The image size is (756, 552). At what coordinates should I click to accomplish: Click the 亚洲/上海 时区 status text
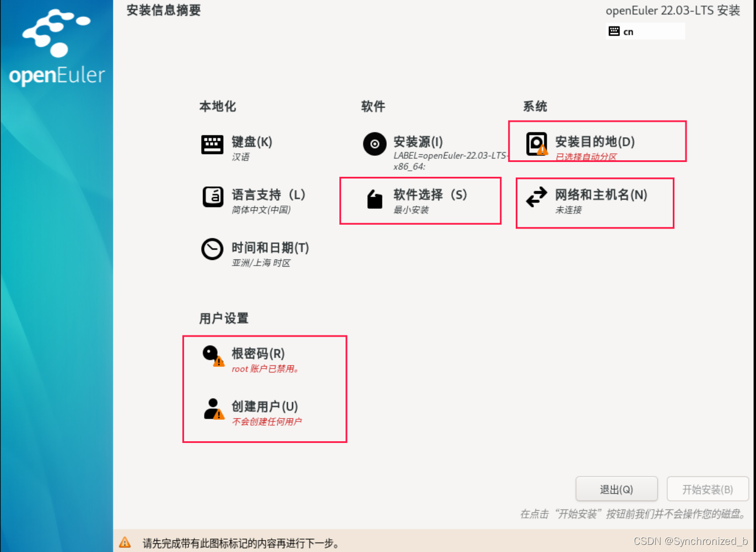(261, 263)
